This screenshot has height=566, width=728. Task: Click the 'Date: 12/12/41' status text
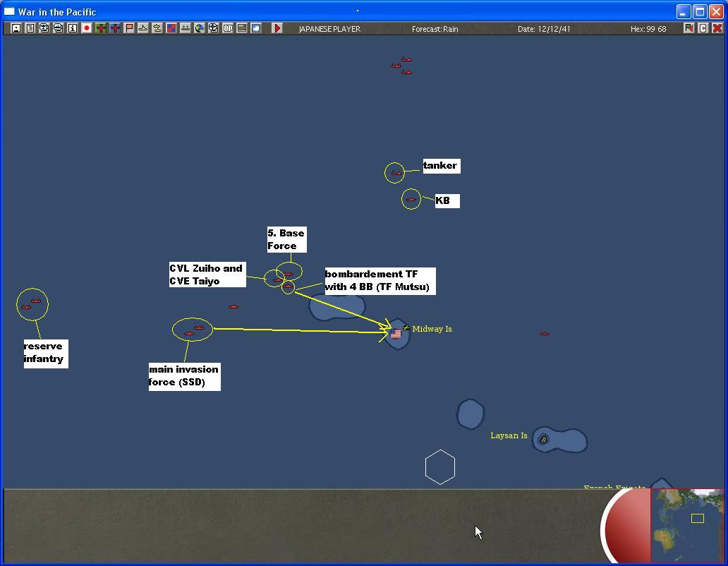click(x=544, y=29)
